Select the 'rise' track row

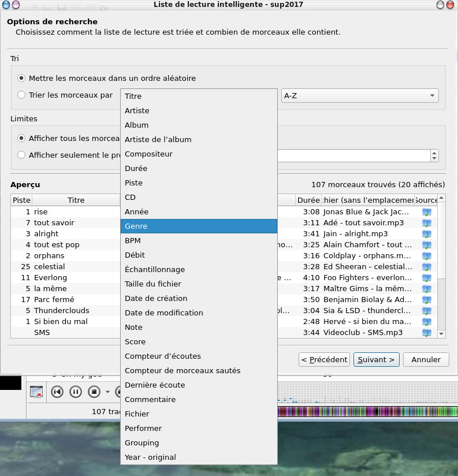(66, 211)
